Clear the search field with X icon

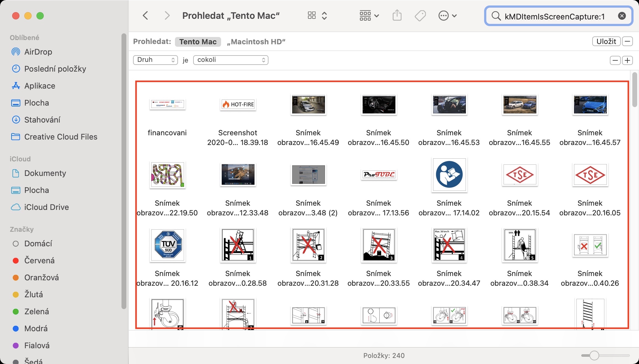(x=622, y=16)
